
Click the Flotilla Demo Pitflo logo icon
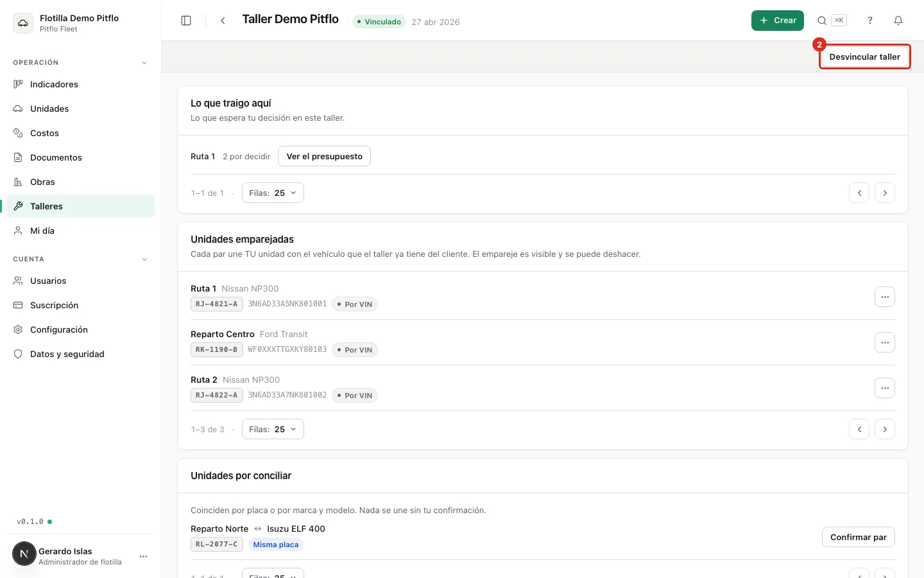23,23
